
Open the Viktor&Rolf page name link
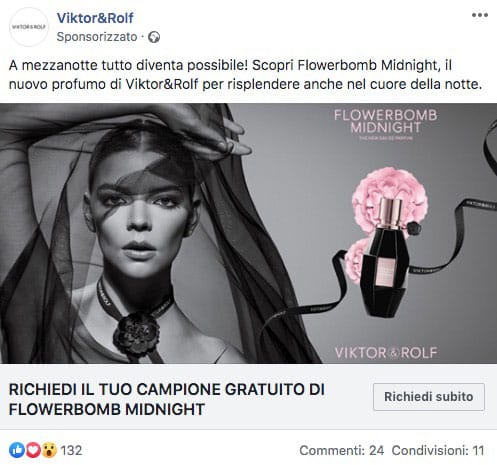coord(95,18)
